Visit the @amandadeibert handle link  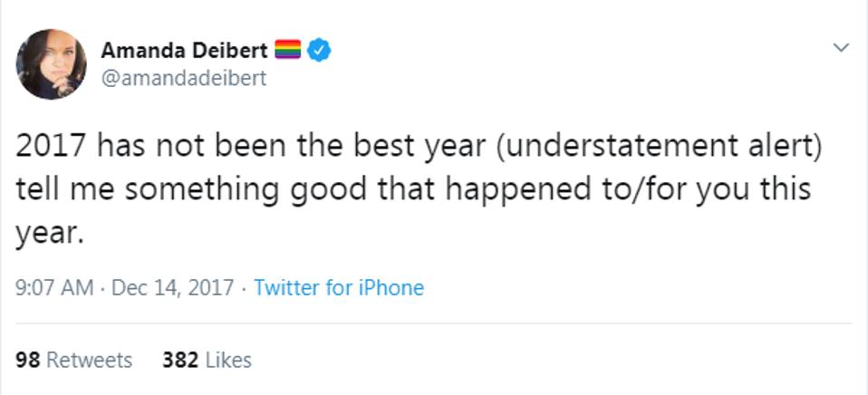tap(183, 78)
